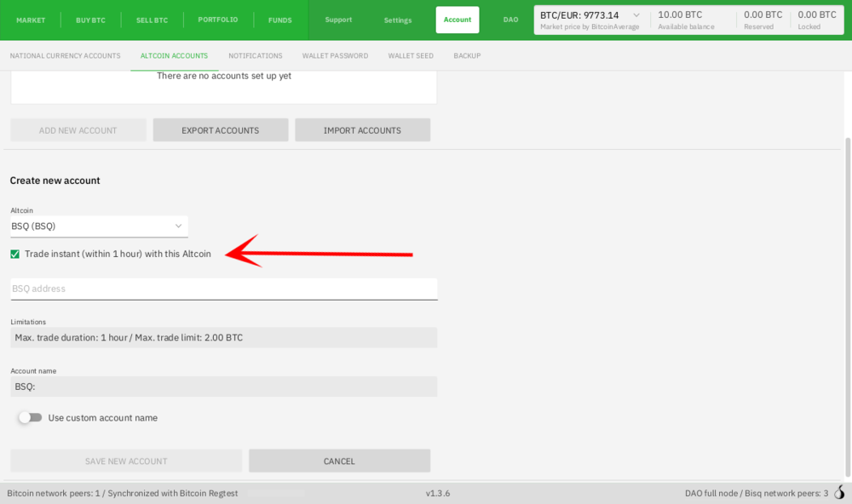The height and width of the screenshot is (504, 852).
Task: Toggle Use custom account name switch
Action: point(30,418)
